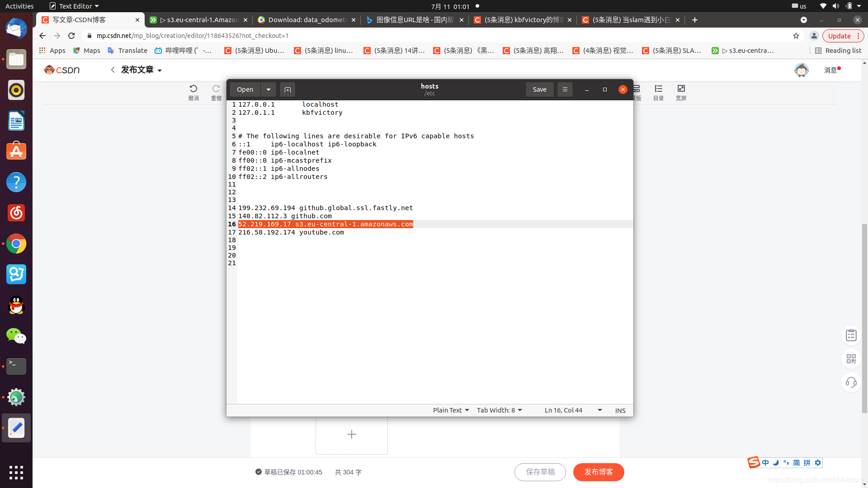
Task: Toggle the INS insert mode indicator
Action: tap(620, 410)
